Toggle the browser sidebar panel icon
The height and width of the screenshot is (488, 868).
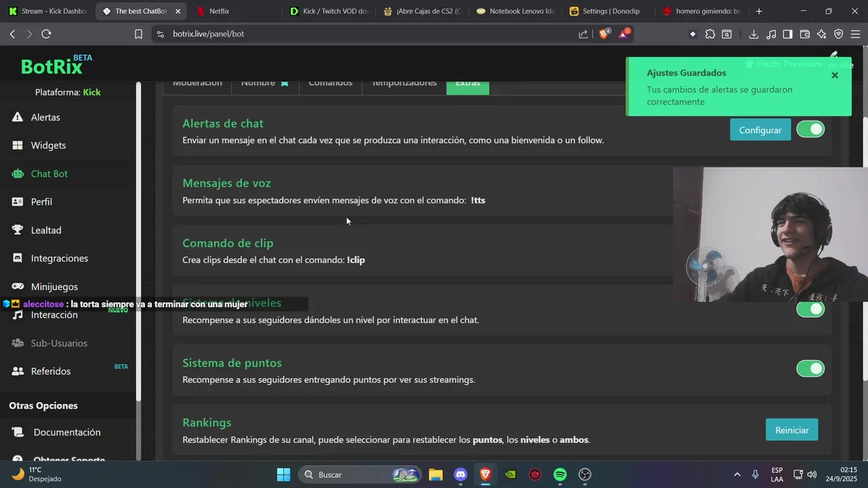(787, 34)
